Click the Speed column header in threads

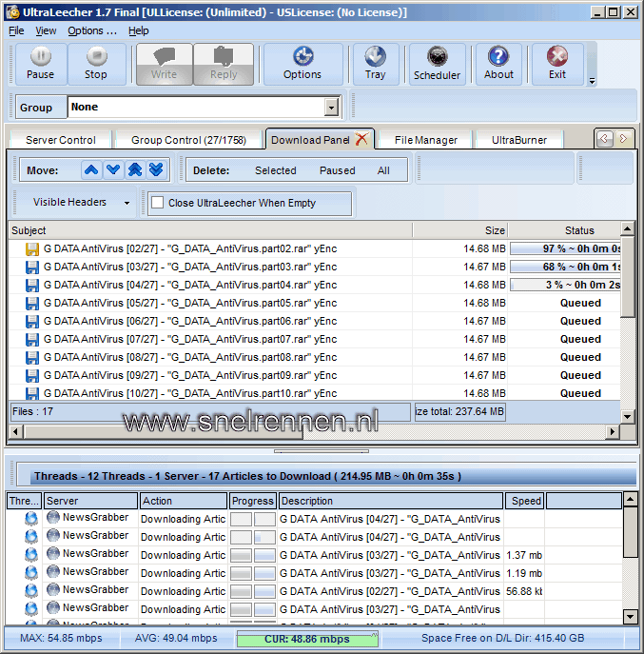click(524, 501)
